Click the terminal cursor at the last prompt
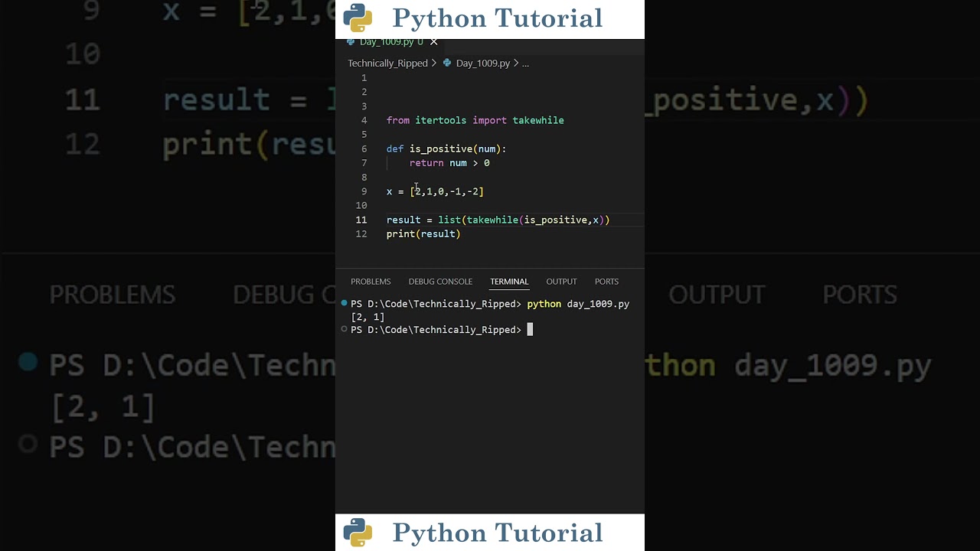The width and height of the screenshot is (980, 551). pos(530,330)
